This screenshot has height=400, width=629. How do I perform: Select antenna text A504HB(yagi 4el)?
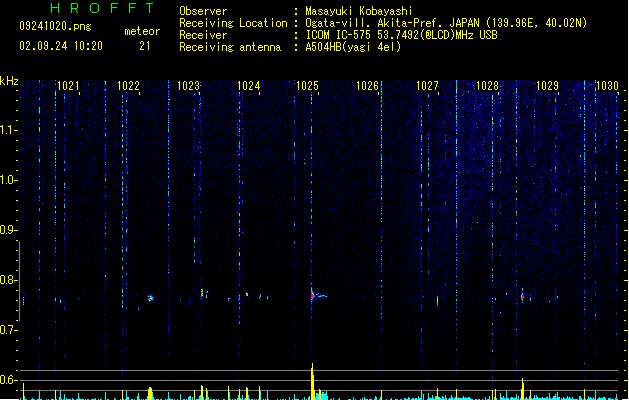point(353,47)
